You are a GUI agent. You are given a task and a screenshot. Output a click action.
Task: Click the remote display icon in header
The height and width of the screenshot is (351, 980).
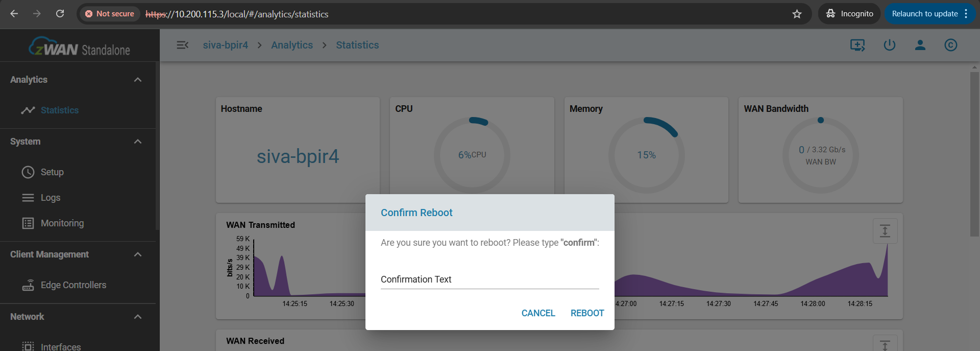(x=857, y=45)
